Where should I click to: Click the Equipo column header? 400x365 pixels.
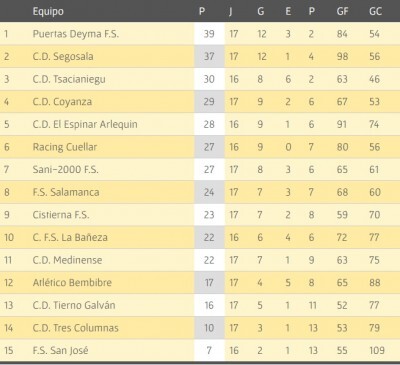coord(48,12)
